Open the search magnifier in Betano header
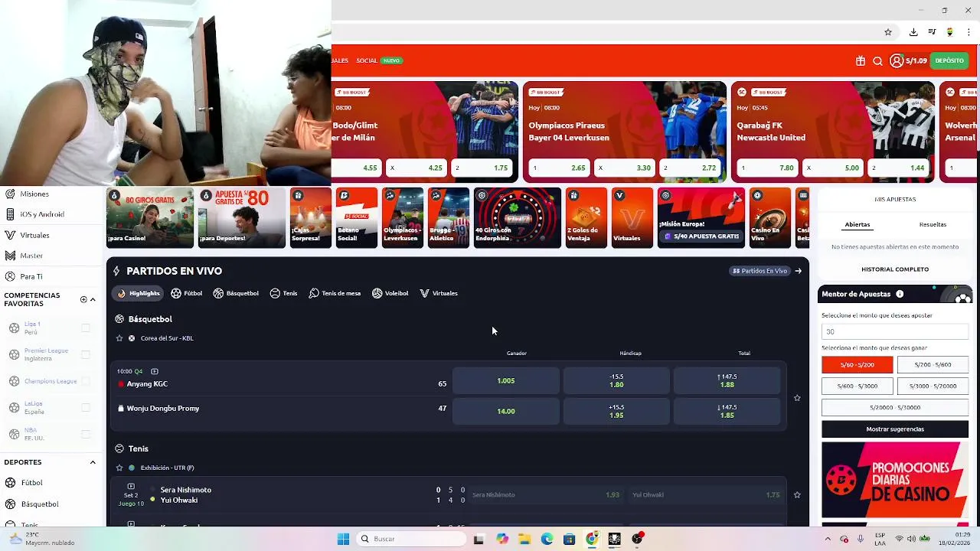 pos(878,61)
